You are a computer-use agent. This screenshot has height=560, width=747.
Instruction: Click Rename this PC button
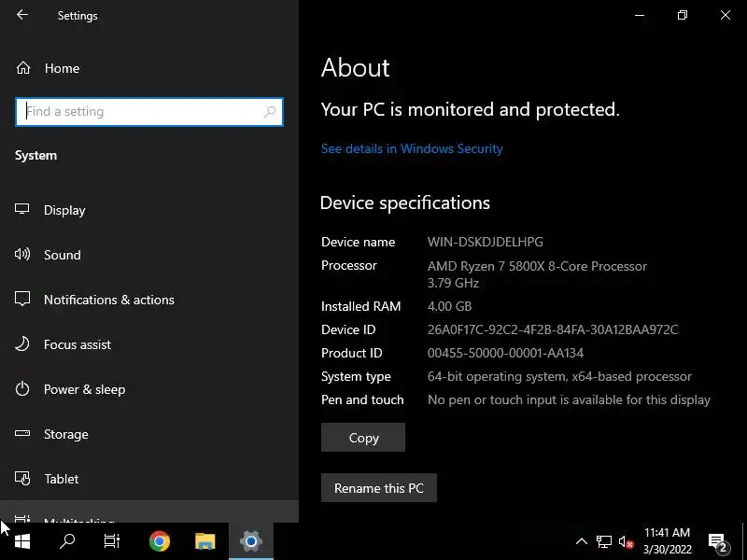379,488
